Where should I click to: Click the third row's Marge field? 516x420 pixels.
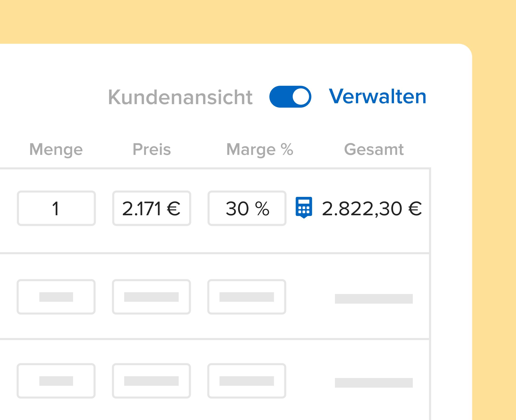247,381
